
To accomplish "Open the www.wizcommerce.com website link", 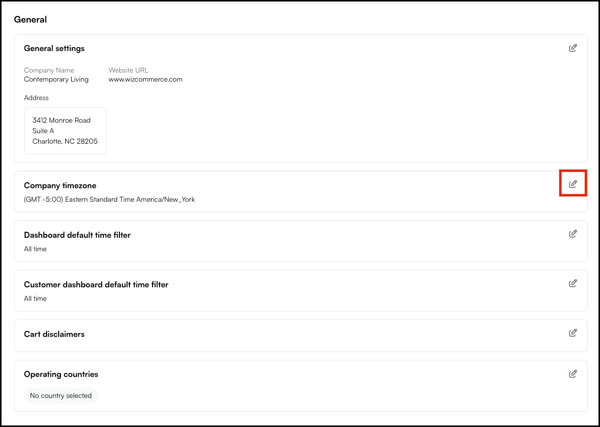I will click(x=145, y=79).
